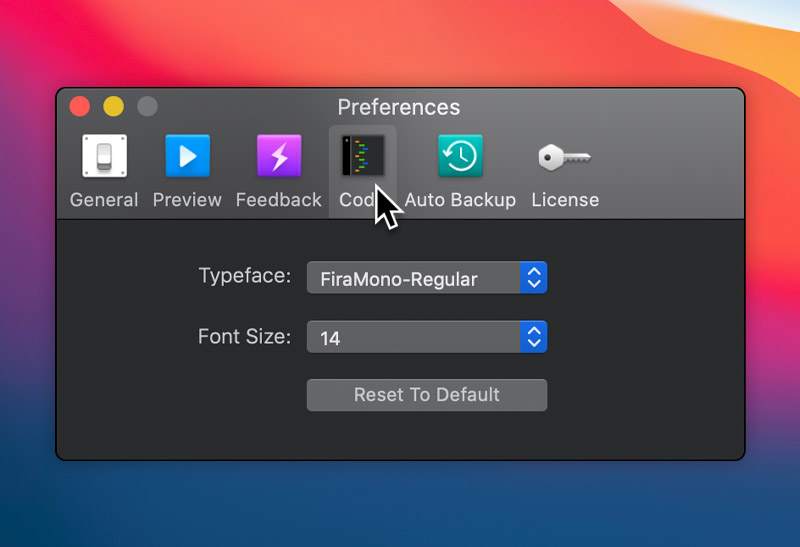Image resolution: width=800 pixels, height=547 pixels.
Task: Click the General tab label
Action: coord(104,200)
